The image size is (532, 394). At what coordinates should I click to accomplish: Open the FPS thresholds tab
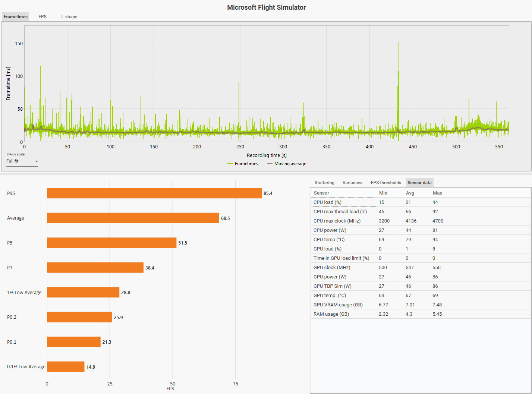(x=386, y=183)
